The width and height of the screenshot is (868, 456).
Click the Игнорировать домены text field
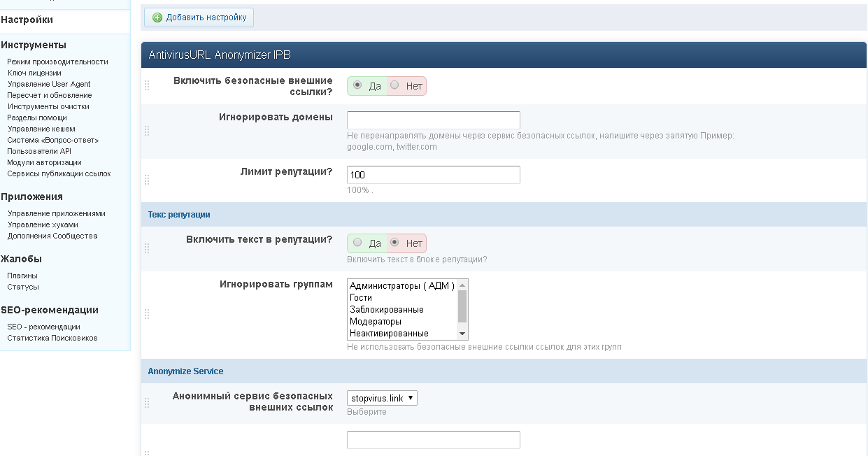(433, 120)
